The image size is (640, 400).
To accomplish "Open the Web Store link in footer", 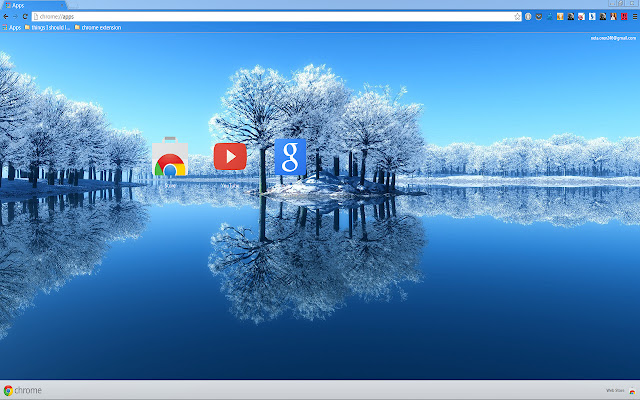I will pyautogui.click(x=621, y=391).
